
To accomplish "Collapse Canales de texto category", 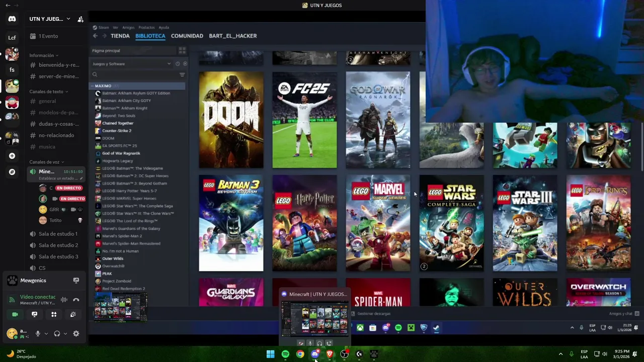I will point(48,92).
